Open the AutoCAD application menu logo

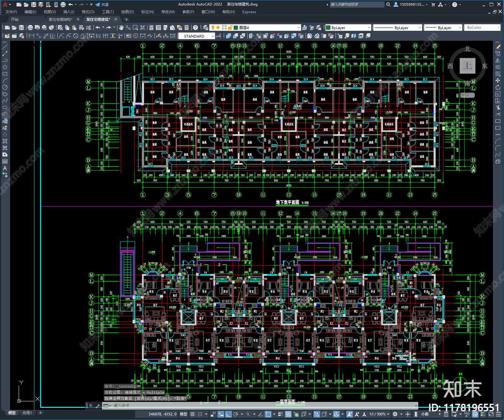coord(5,4)
